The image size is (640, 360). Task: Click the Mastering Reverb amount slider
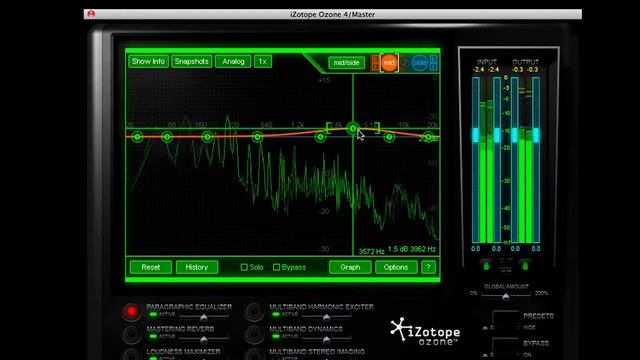pyautogui.click(x=204, y=339)
